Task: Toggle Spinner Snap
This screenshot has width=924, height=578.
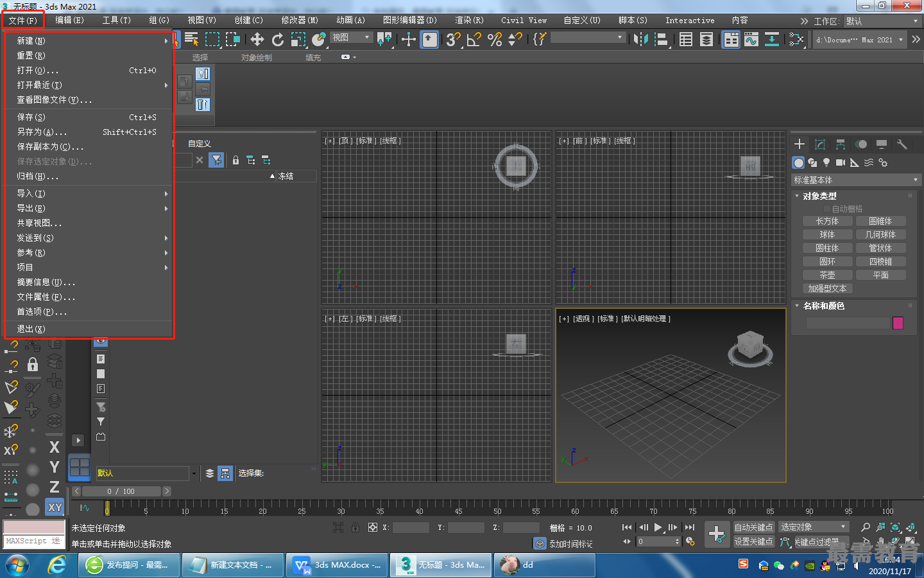Action: [x=515, y=40]
